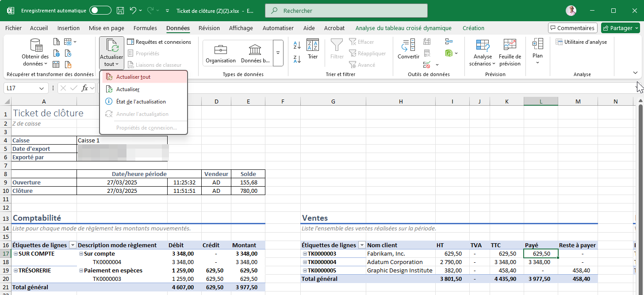
Task: Open the Name Box dropdown arrow
Action: (41, 88)
